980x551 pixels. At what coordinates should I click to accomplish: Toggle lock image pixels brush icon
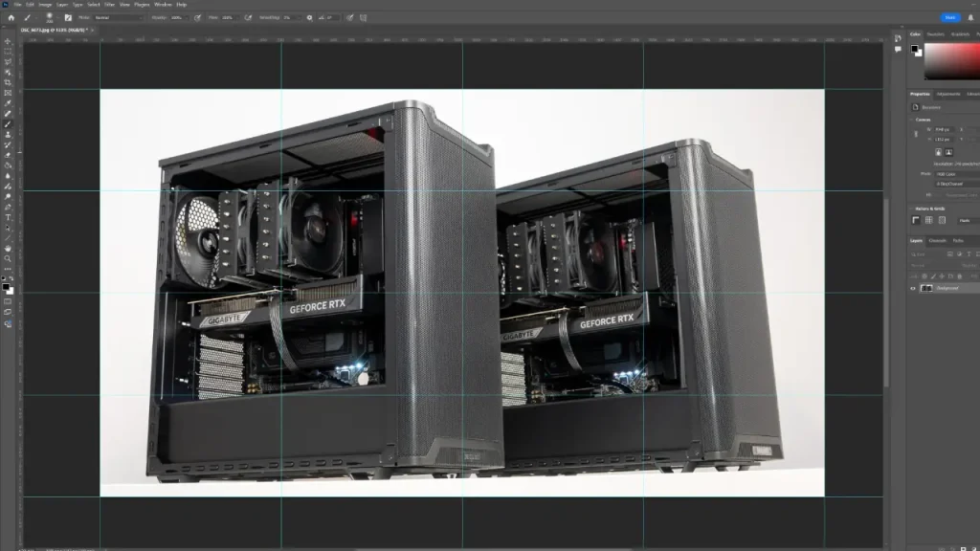point(934,276)
